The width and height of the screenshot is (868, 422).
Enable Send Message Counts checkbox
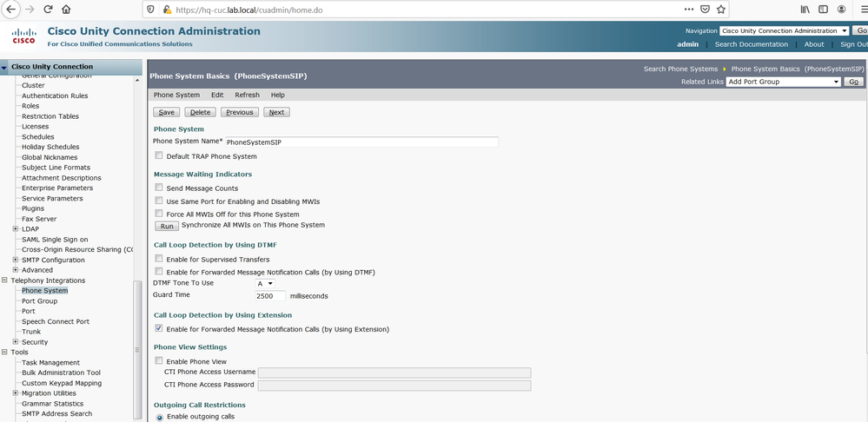tap(159, 188)
